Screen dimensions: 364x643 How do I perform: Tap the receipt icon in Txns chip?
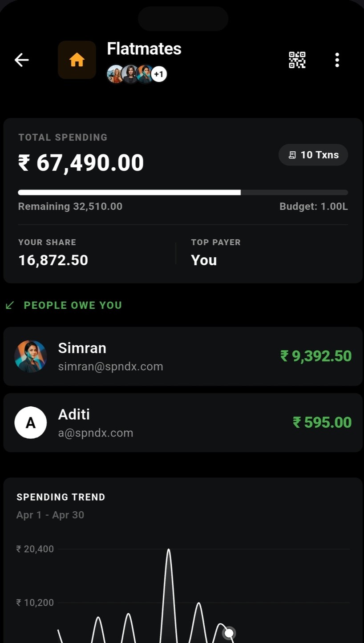[x=292, y=155]
